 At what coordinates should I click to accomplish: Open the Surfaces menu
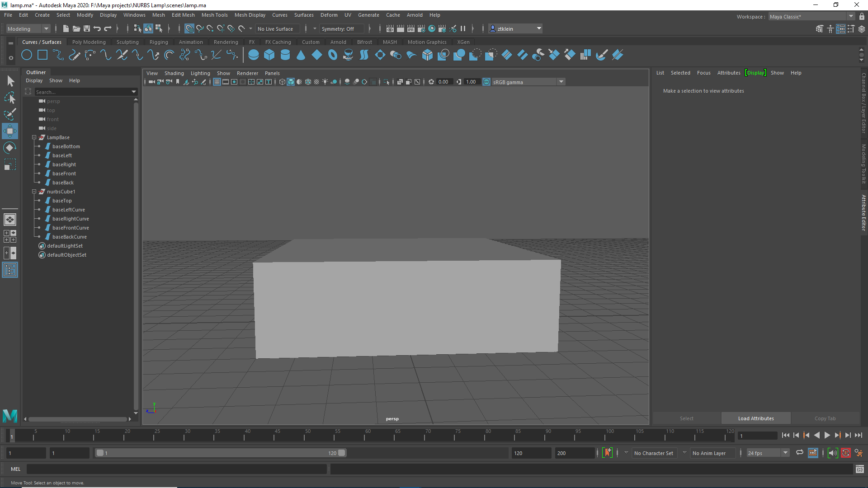(304, 15)
